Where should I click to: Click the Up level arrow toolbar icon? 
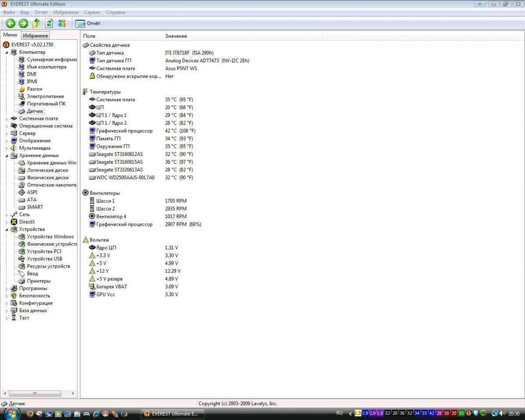[36, 23]
